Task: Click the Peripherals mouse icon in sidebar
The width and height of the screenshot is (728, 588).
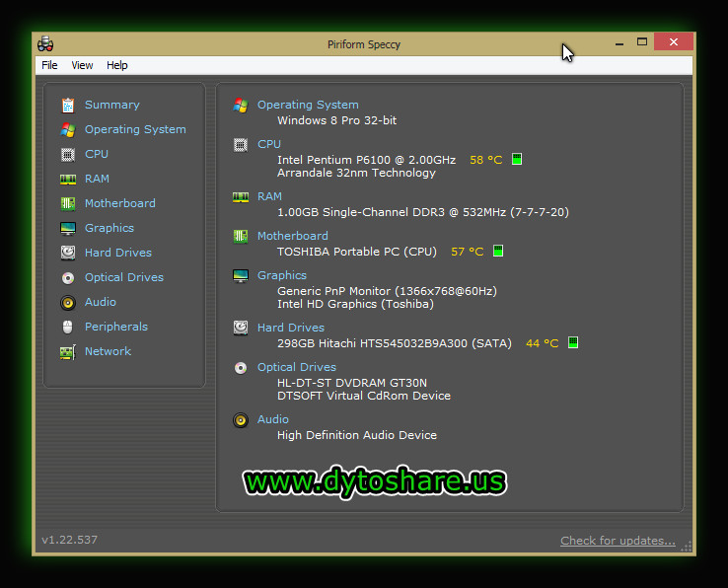Action: (x=68, y=327)
